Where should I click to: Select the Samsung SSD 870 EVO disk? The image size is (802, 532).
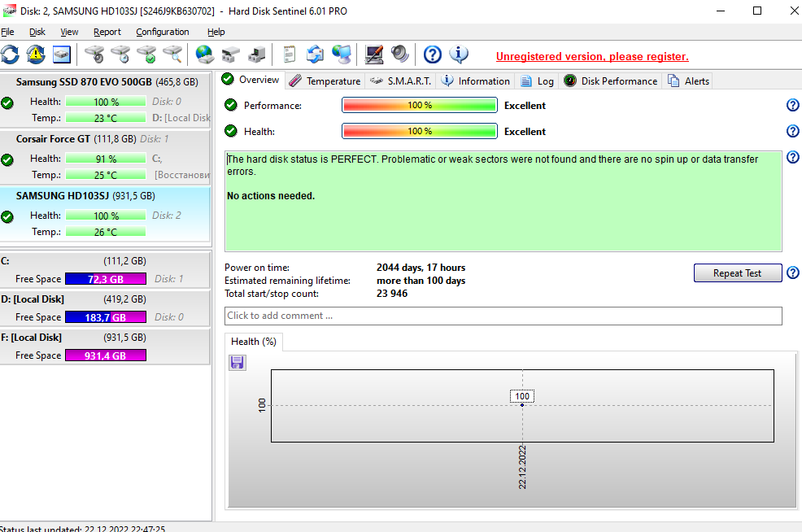click(84, 82)
